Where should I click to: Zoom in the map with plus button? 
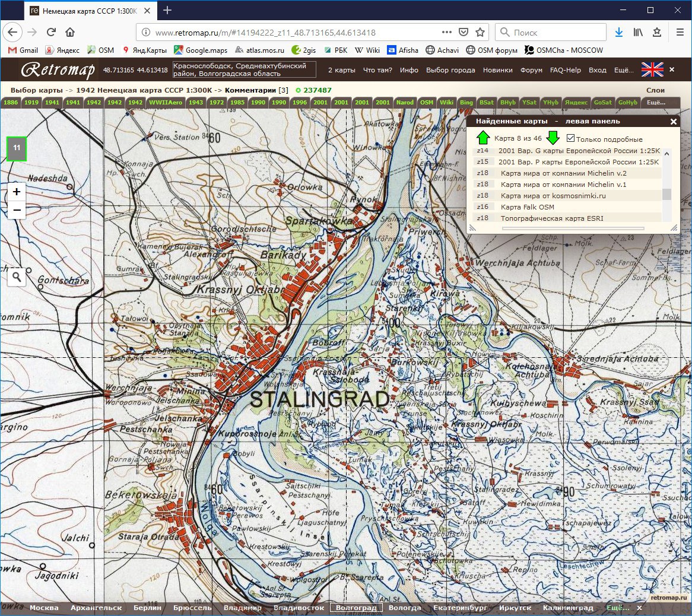pos(17,192)
